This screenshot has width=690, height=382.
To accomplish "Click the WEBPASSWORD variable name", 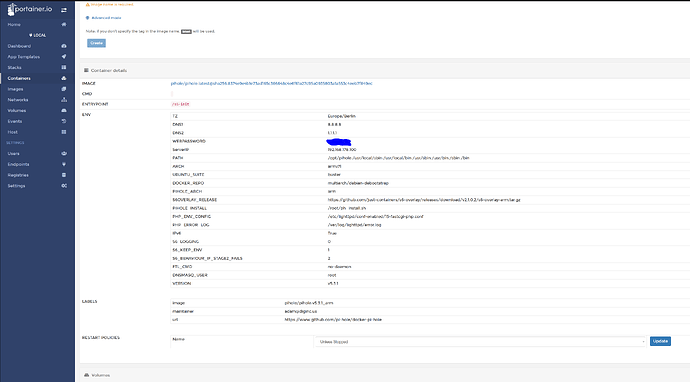I will point(189,141).
